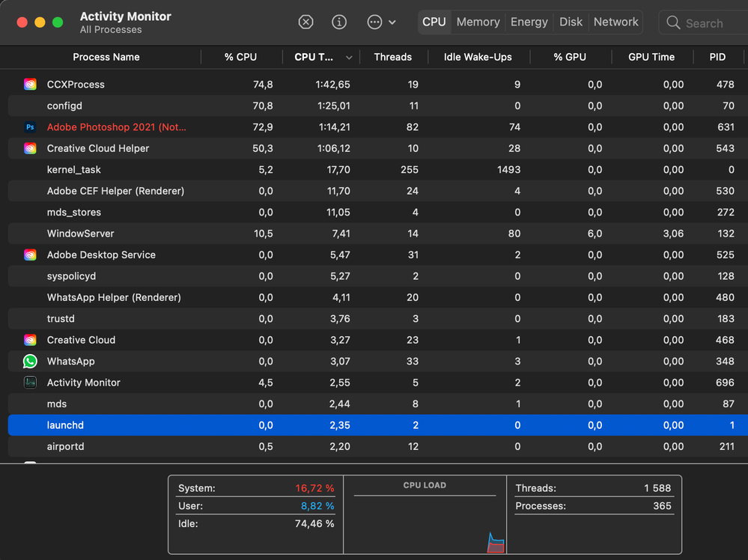The height and width of the screenshot is (560, 748).
Task: Select the syspolicyd process
Action: point(378,276)
